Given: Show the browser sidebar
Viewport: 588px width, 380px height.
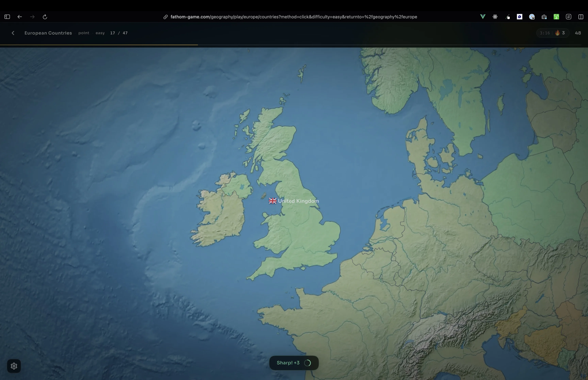Looking at the screenshot, I should tap(7, 17).
